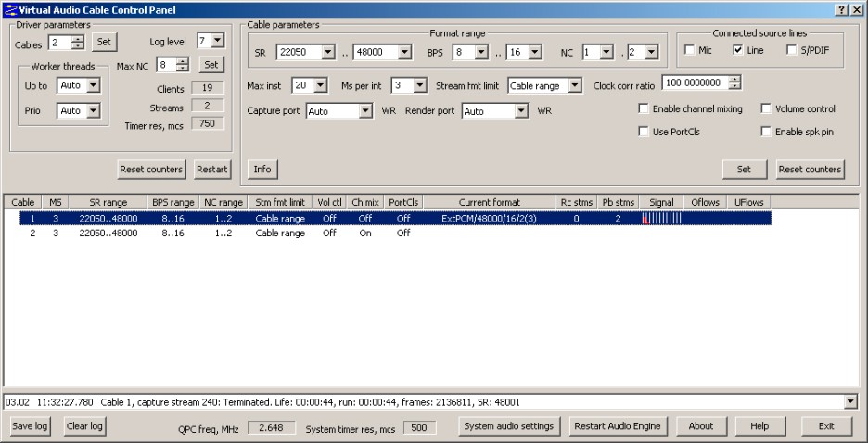
Task: Click the Cable column header
Action: tap(22, 202)
